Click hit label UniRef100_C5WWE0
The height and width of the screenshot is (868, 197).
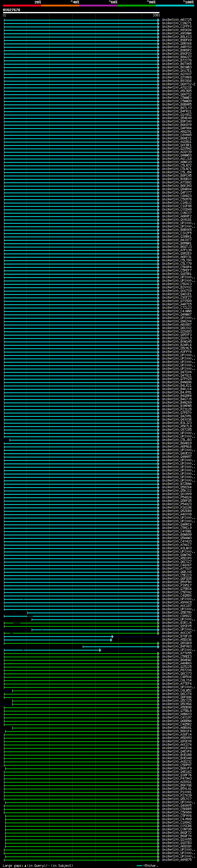(177, 98)
